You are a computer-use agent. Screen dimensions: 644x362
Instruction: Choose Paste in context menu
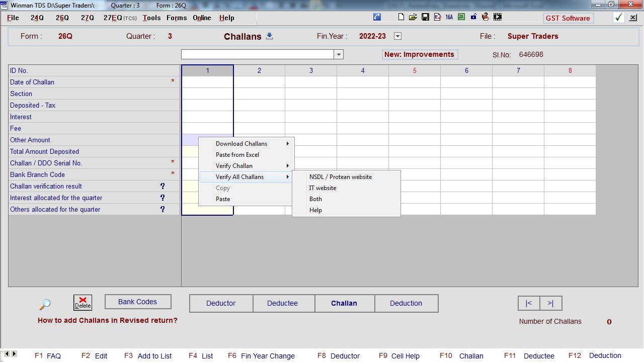pyautogui.click(x=246, y=199)
